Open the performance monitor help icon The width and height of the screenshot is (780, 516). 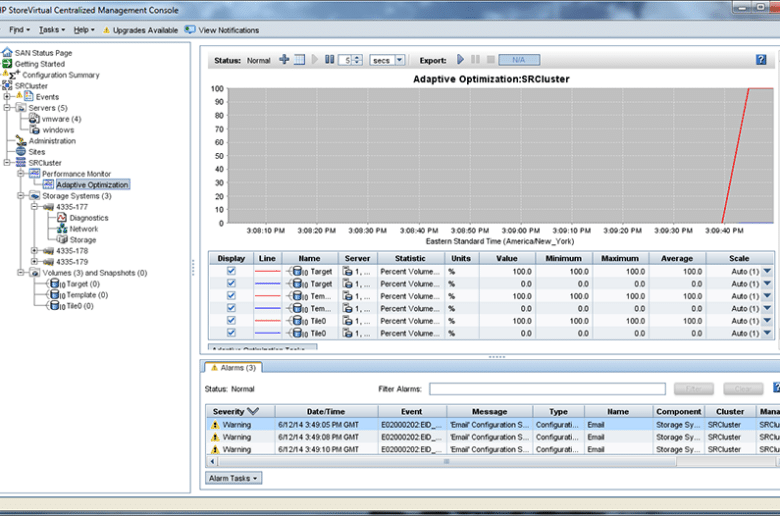(x=761, y=60)
